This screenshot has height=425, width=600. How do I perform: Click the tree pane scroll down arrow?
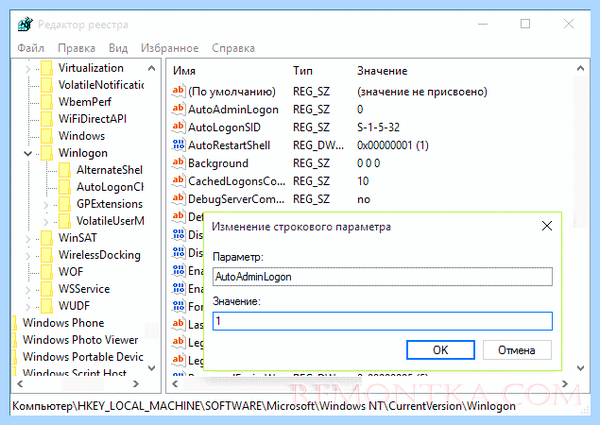(x=152, y=368)
